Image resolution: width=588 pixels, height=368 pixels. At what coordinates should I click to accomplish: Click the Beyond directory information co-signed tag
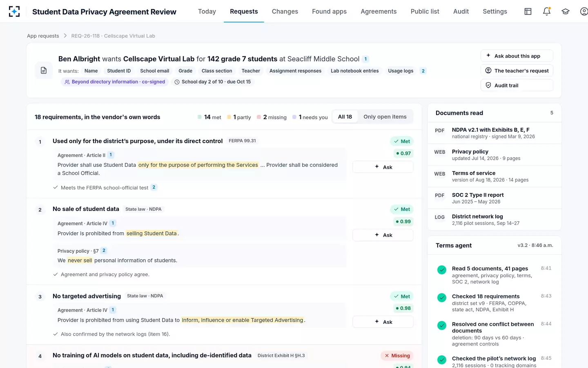115,82
